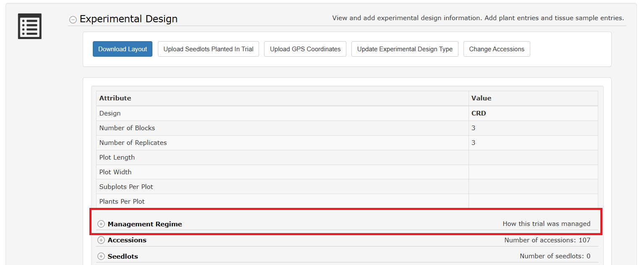Click the Number of Blocks row label

pos(127,128)
